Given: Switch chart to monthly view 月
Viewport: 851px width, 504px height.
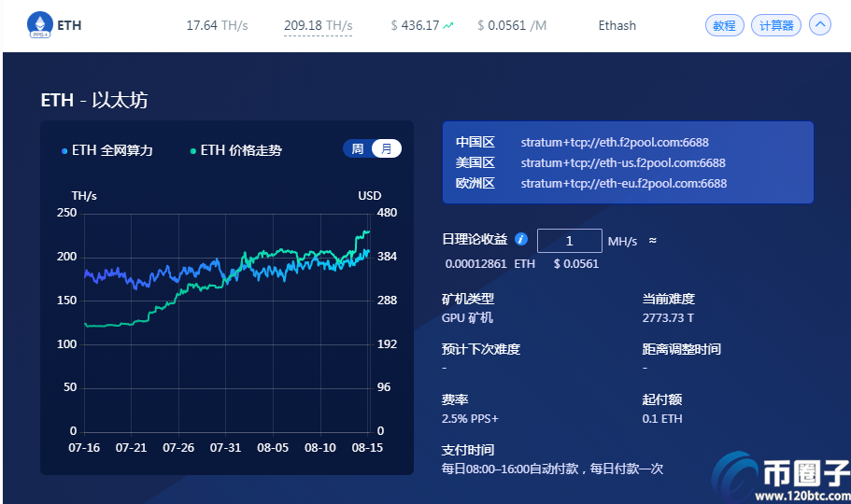Looking at the screenshot, I should (x=387, y=148).
